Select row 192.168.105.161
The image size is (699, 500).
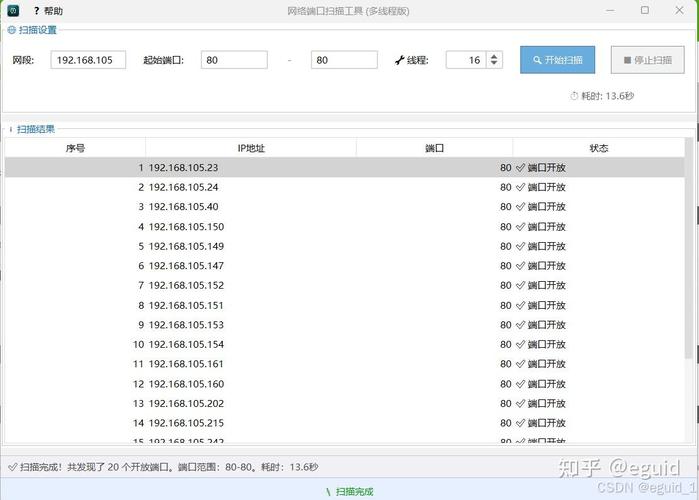click(x=345, y=364)
